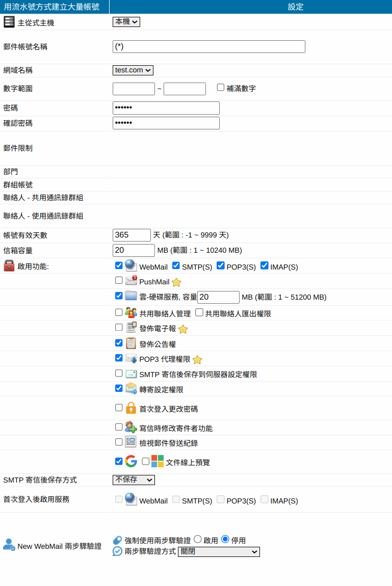Open the 兩步驟驗證方式 dropdown showing 關閉
The width and height of the screenshot is (392, 586).
tap(219, 552)
